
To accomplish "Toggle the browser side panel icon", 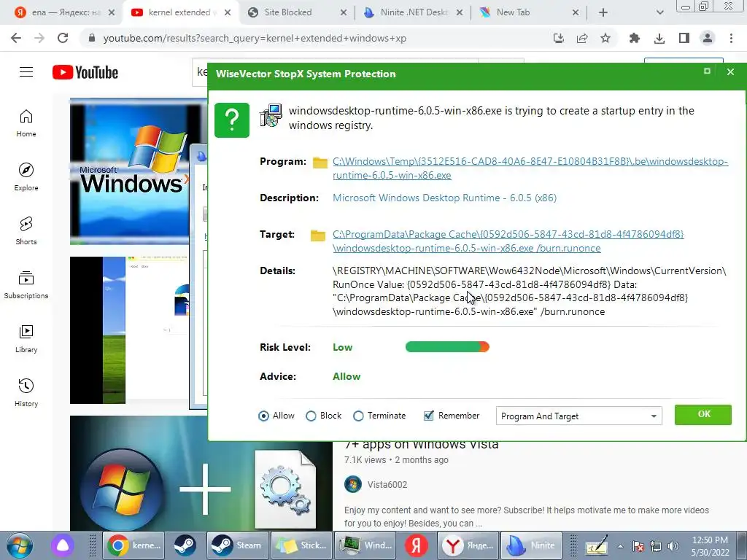I will [684, 38].
